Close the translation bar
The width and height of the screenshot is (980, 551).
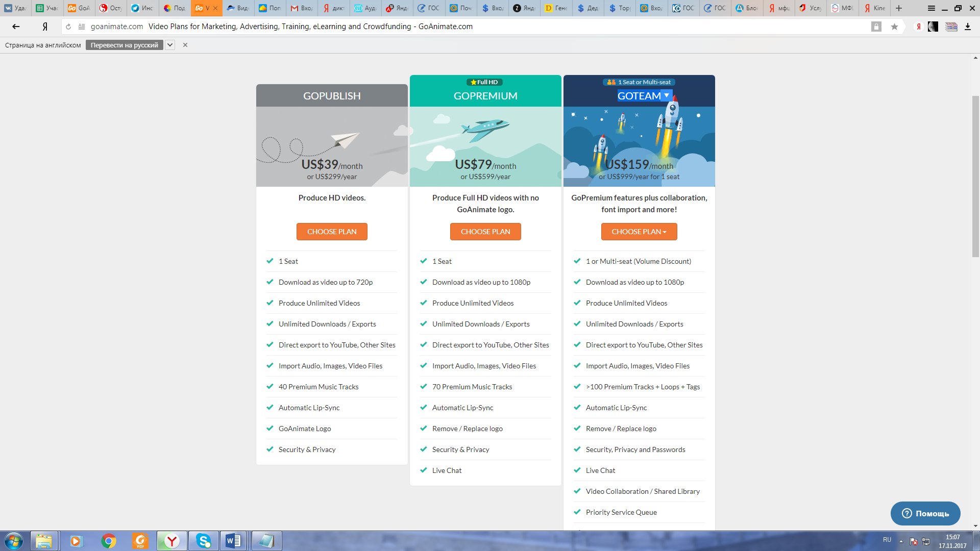click(x=185, y=45)
